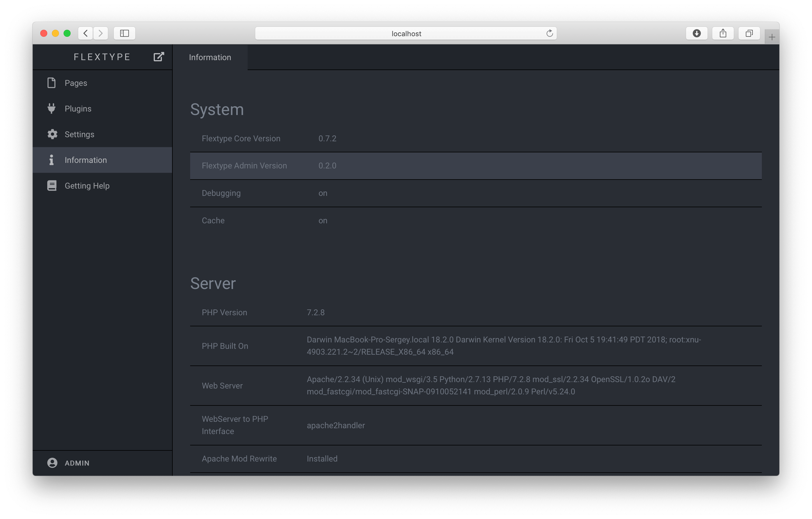Reload the page with the refresh icon
812x519 pixels.
coord(549,33)
